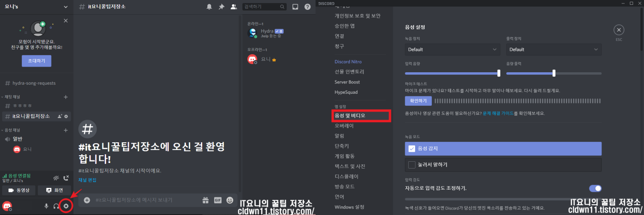The width and height of the screenshot is (644, 215).
Task: Open the inbox icon in the header
Action: coord(295,6)
